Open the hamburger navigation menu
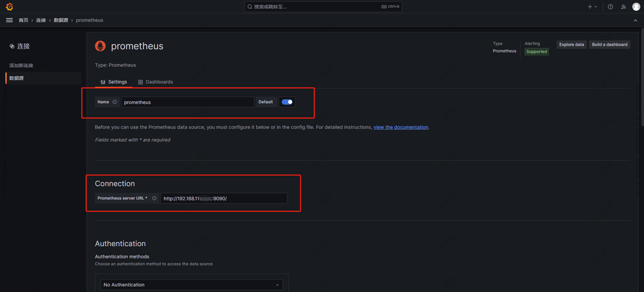Viewport: 644px width, 292px height. coord(10,20)
